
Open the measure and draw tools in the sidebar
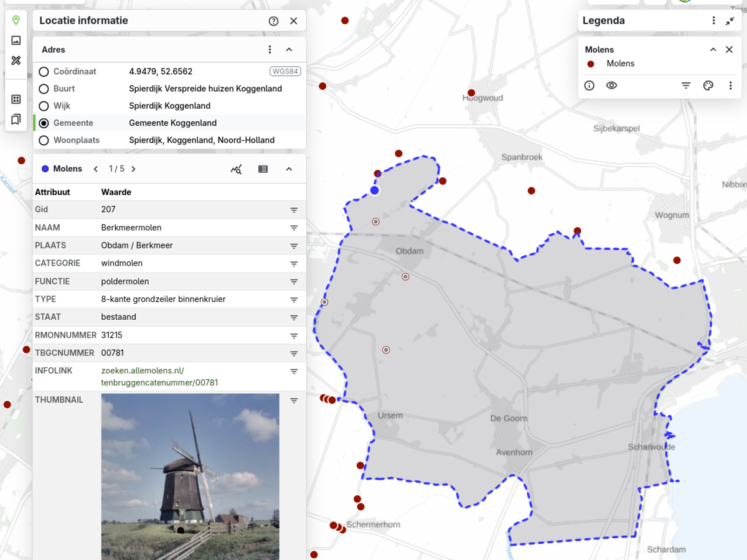pyautogui.click(x=16, y=60)
